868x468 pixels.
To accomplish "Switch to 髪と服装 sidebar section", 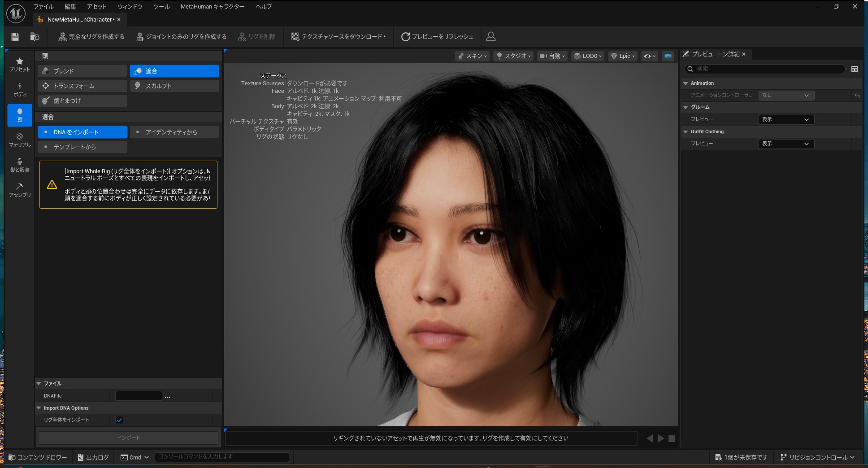I will (x=20, y=165).
